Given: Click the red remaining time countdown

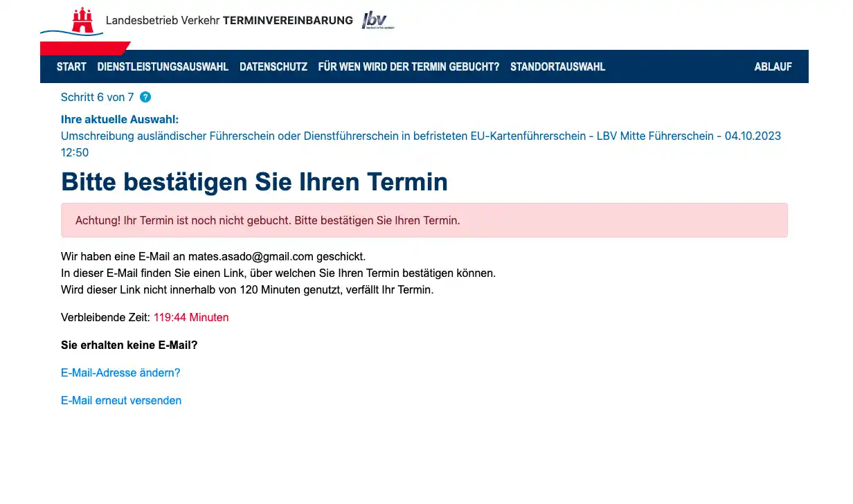Looking at the screenshot, I should [191, 318].
